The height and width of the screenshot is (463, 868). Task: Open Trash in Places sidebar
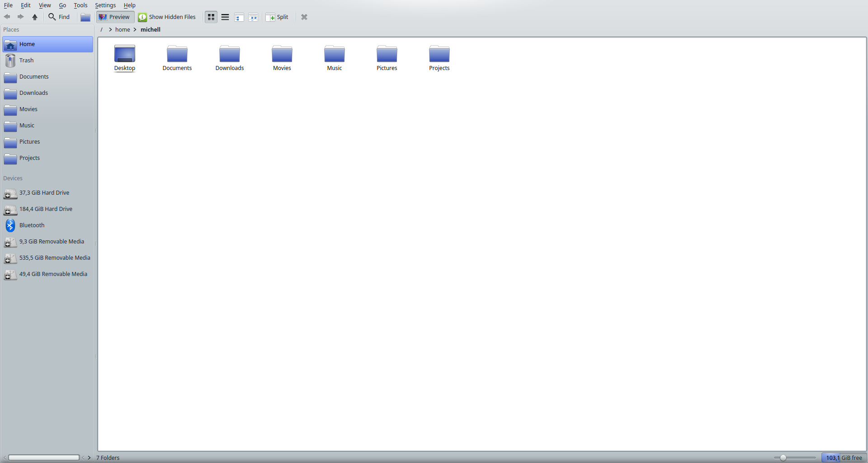point(47,61)
